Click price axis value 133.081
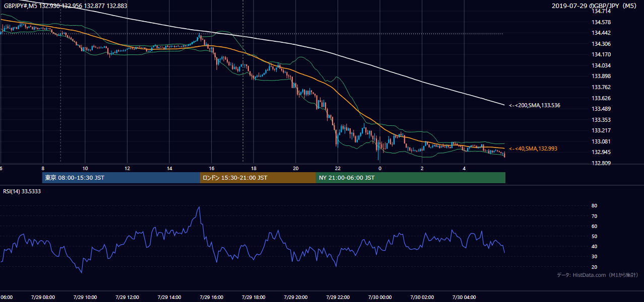 point(600,141)
